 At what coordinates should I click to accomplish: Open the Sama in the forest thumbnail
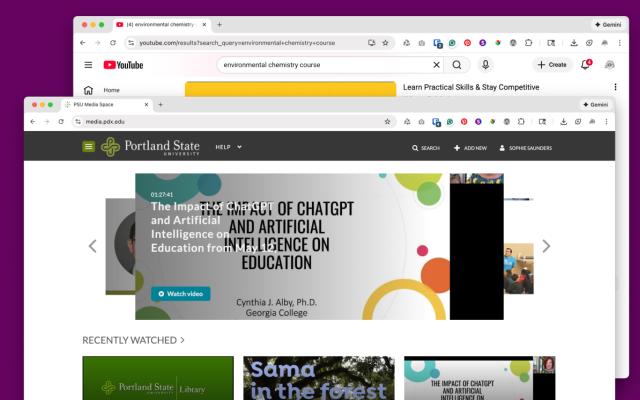coord(319,378)
